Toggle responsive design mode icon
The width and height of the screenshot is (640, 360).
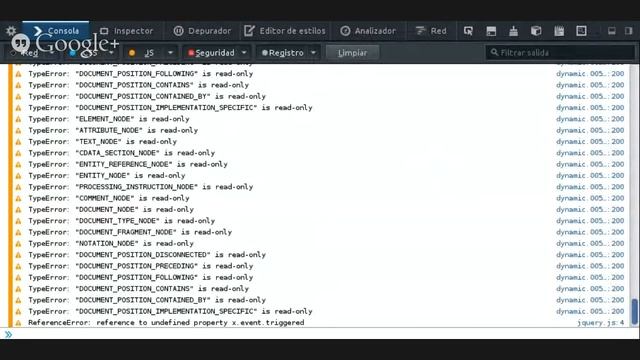click(581, 31)
